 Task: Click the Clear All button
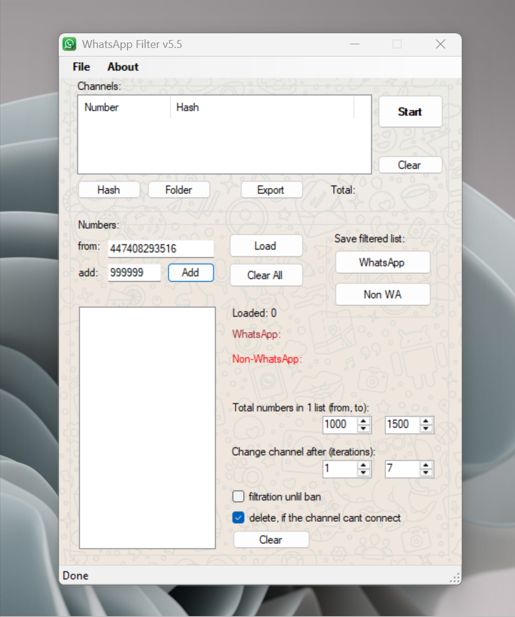pyautogui.click(x=266, y=275)
